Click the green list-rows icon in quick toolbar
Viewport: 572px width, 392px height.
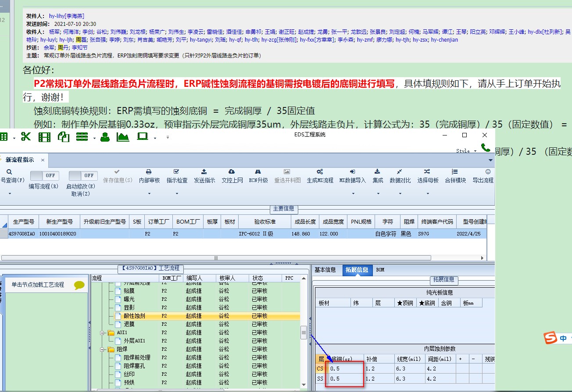pos(82,137)
